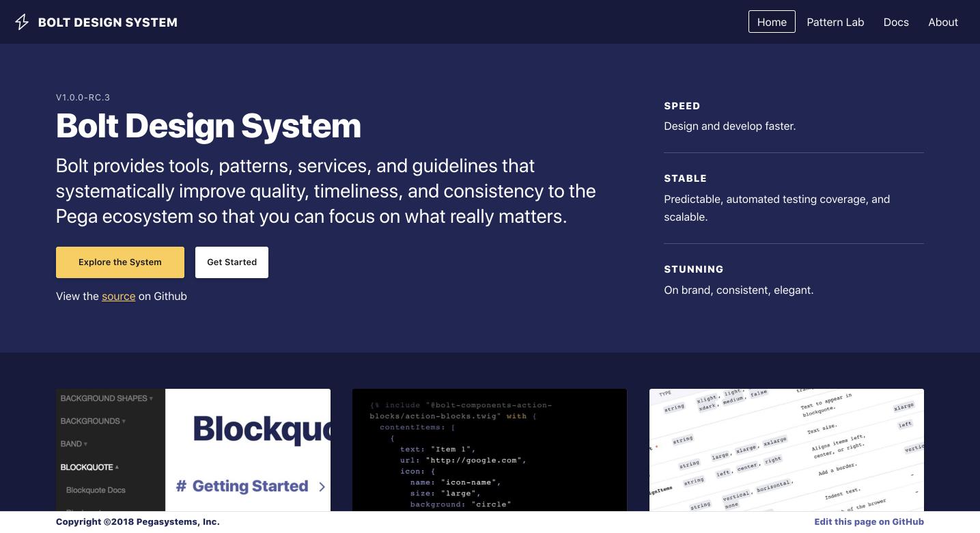Viewport: 980px width, 533px height.
Task: Go to the Home nav item
Action: (772, 22)
